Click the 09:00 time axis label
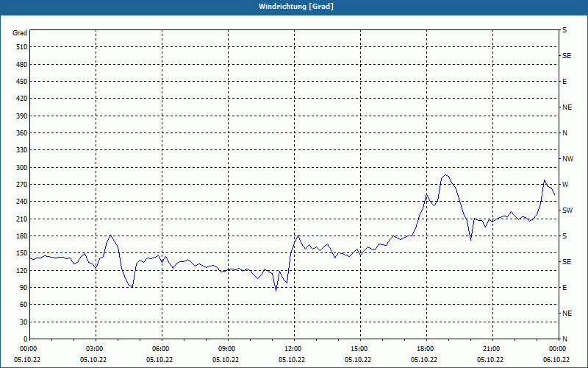This screenshot has width=588, height=368. click(x=228, y=349)
